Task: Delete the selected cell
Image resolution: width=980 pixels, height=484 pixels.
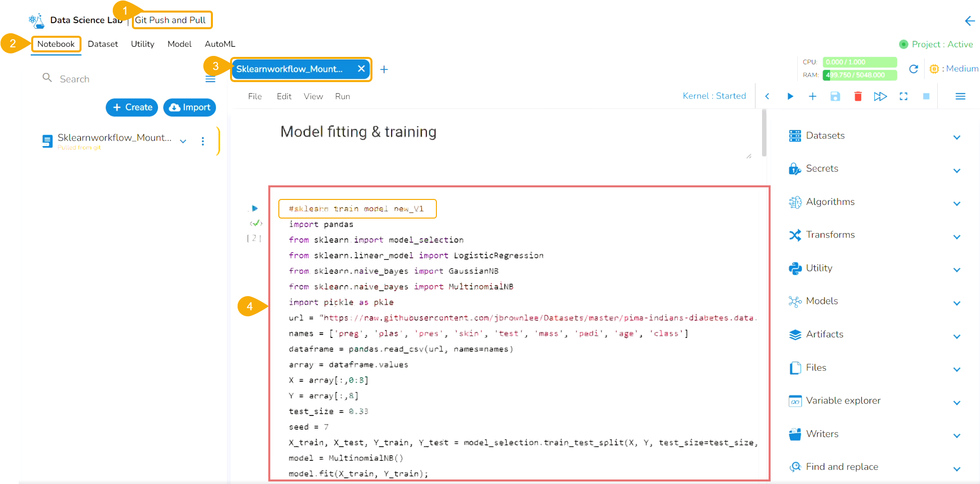Action: coord(858,96)
